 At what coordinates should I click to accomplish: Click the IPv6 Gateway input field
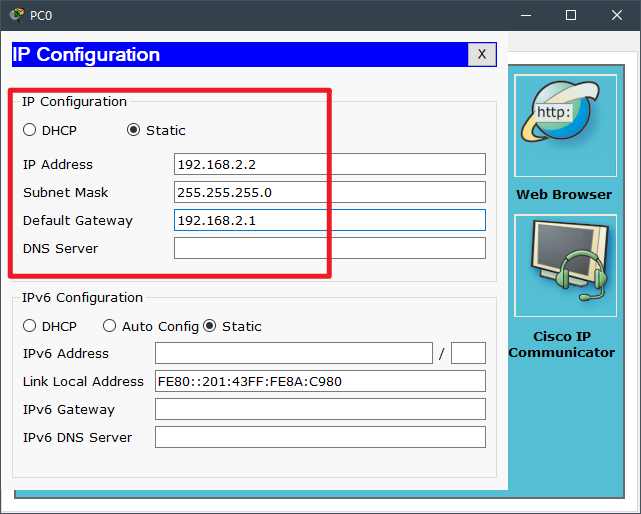319,409
